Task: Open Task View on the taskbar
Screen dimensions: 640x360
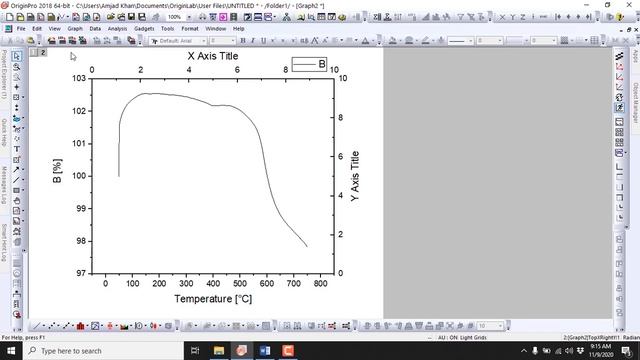Action: click(x=195, y=351)
